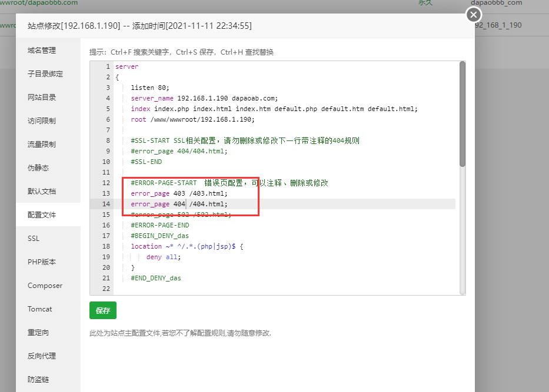
Task: Click the '#error_page 404/404.html;' comment line
Action: (x=179, y=151)
